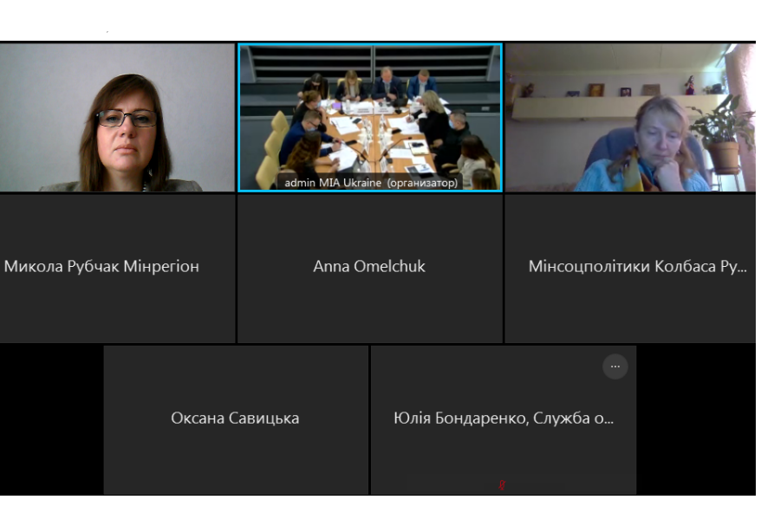The height and width of the screenshot is (532, 761).
Task: Select the admin MIA Ukraine conference room video
Action: (370, 117)
